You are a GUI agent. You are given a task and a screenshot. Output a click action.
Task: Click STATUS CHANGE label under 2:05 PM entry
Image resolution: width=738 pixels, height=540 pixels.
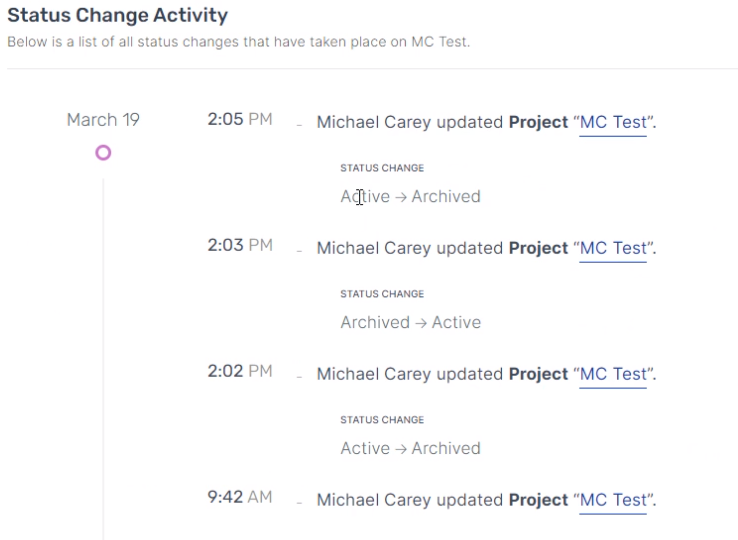point(382,168)
